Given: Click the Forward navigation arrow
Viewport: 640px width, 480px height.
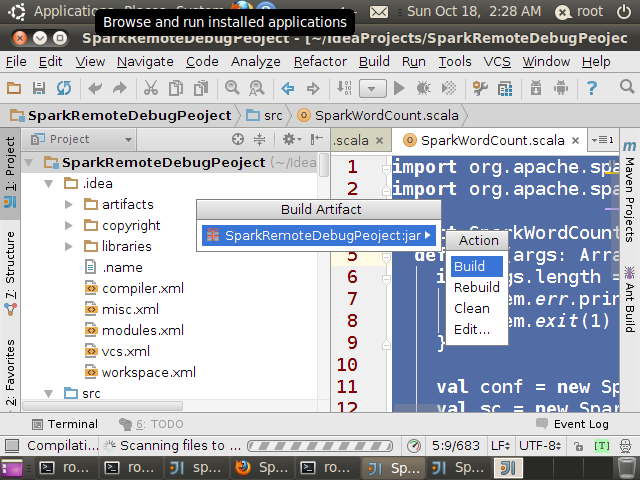Looking at the screenshot, I should [313, 88].
